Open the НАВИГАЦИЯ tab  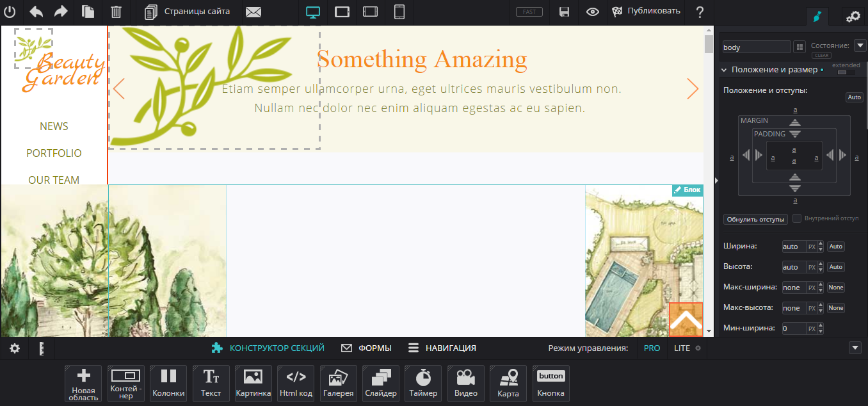tap(442, 348)
